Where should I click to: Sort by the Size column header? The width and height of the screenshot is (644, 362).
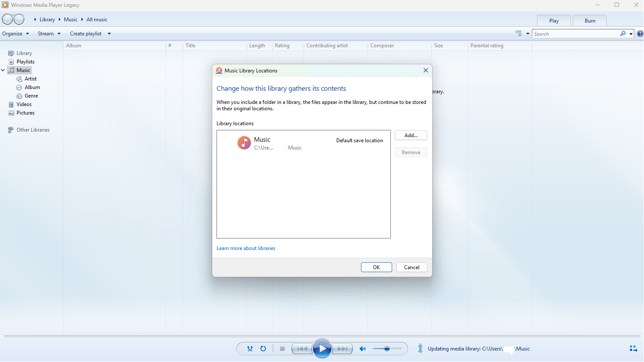(450, 46)
